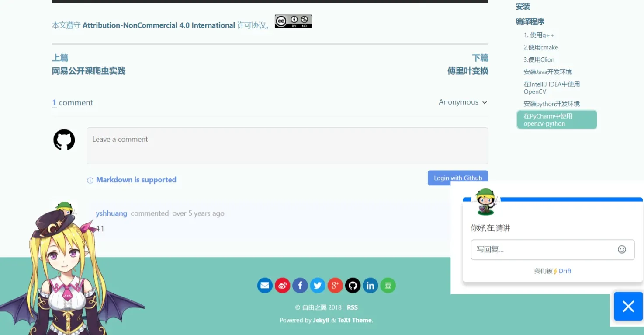
Task: Open the email social icon in footer
Action: pos(265,286)
